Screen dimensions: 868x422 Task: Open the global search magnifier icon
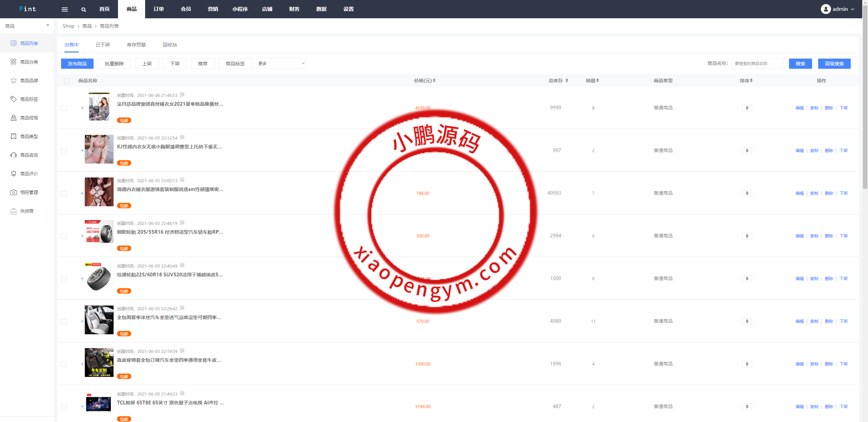click(83, 9)
